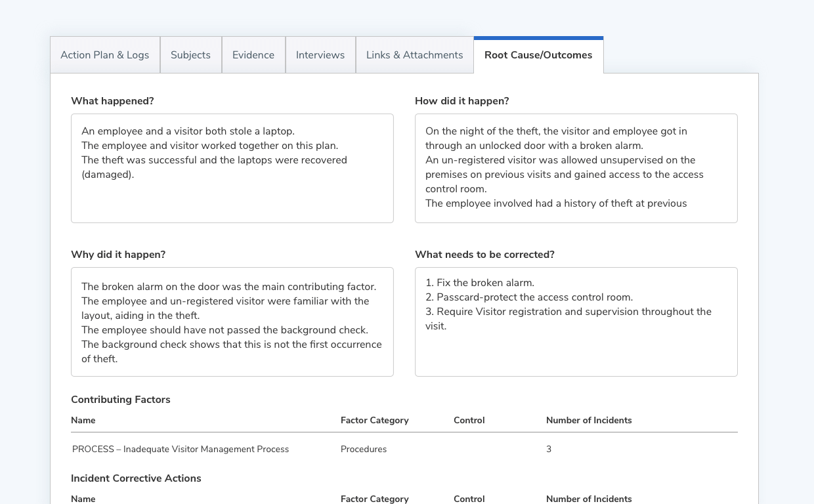Image resolution: width=814 pixels, height=504 pixels.
Task: Select the Root Cause/Outcomes tab
Action: [x=538, y=55]
